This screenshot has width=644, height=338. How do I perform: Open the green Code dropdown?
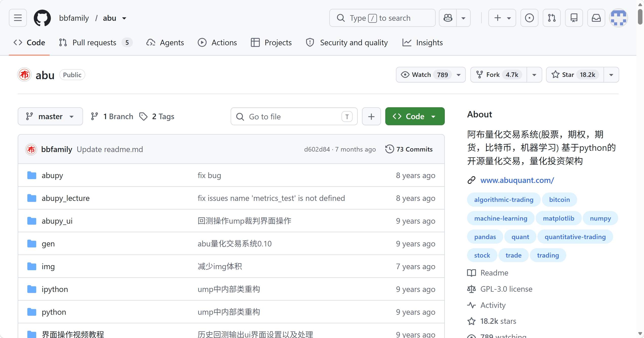tap(415, 116)
